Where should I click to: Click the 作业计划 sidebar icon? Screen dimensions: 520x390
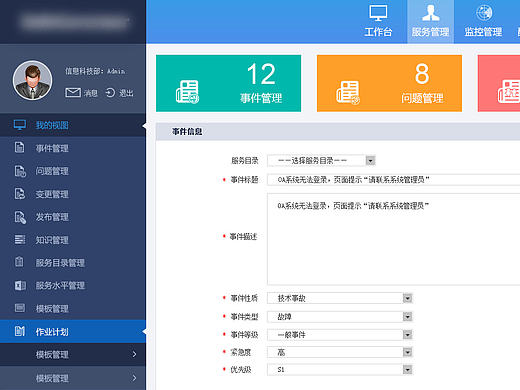click(20, 331)
